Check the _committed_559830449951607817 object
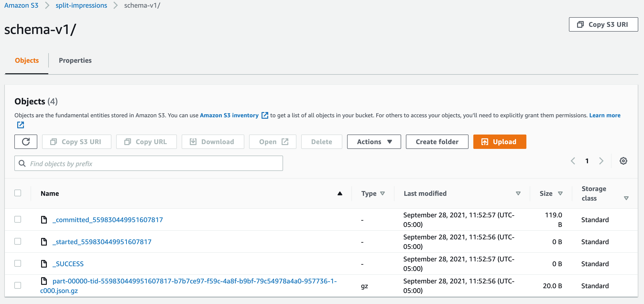Image resolution: width=644 pixels, height=304 pixels. (18, 219)
